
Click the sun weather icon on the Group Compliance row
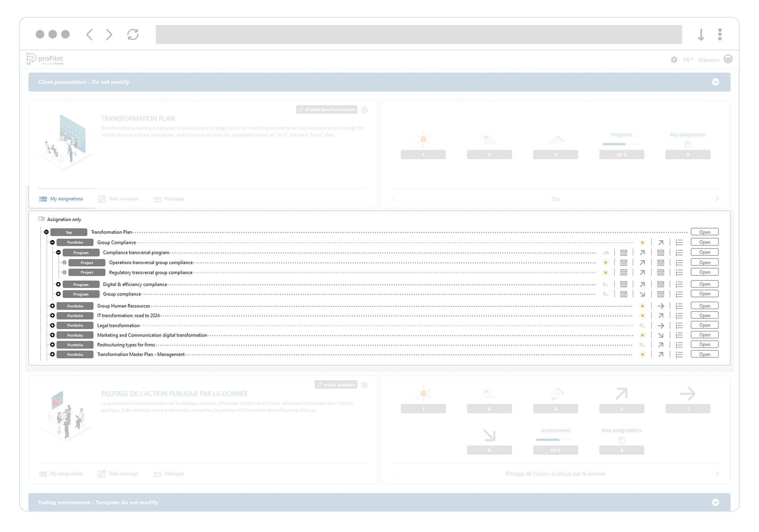pos(642,243)
